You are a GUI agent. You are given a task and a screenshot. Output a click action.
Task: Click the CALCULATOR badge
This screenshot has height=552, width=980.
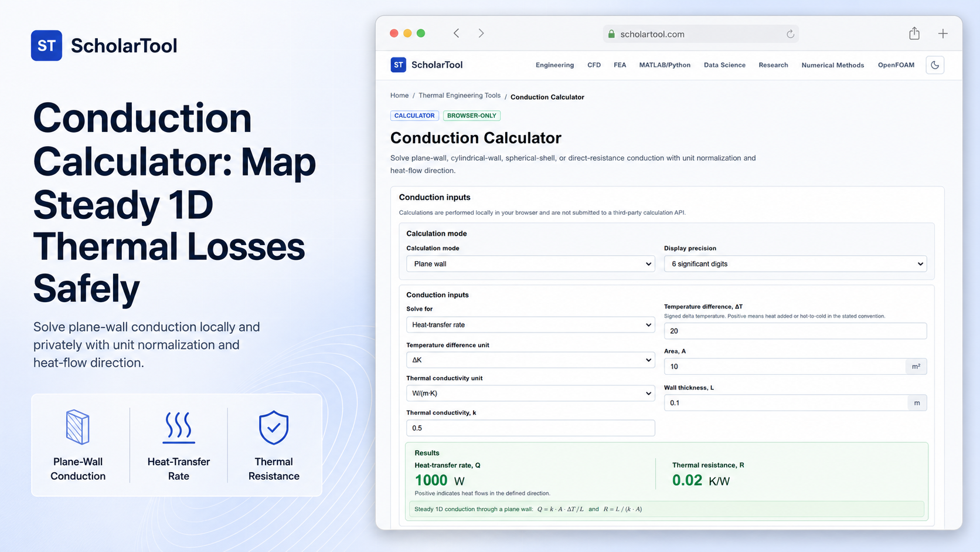pyautogui.click(x=414, y=116)
